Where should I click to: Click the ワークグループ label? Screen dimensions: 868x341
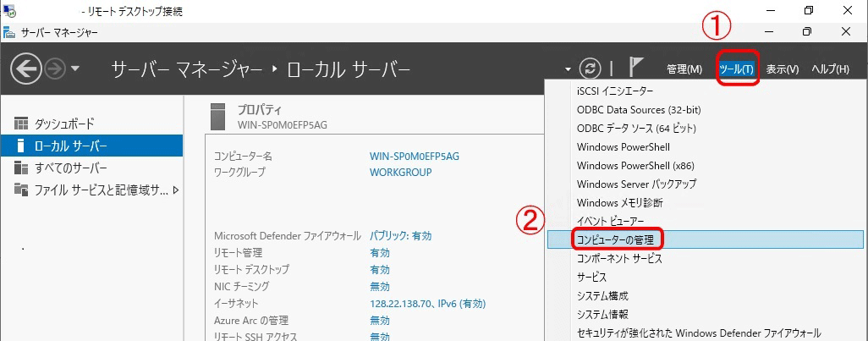tap(239, 172)
